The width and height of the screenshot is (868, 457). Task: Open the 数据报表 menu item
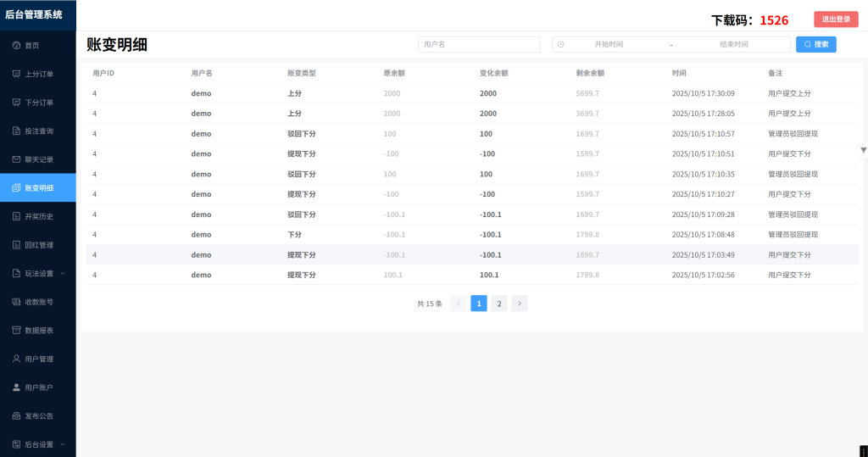pos(38,330)
